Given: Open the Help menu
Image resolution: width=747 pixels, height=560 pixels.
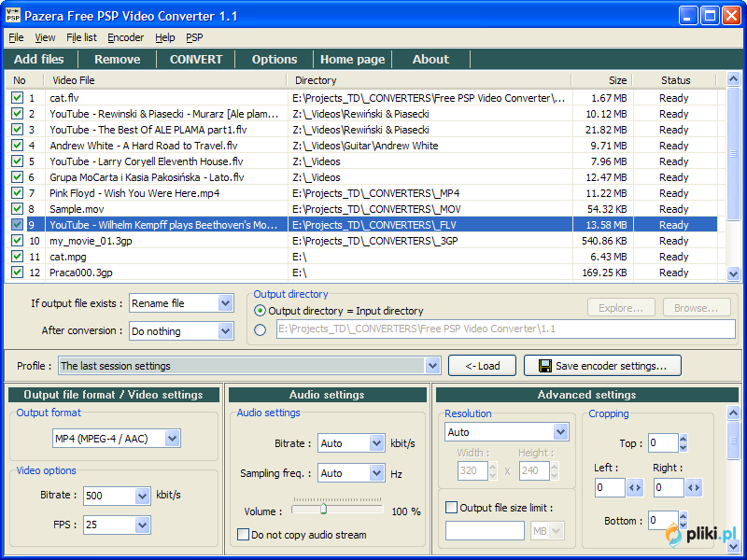Looking at the screenshot, I should pyautogui.click(x=165, y=37).
